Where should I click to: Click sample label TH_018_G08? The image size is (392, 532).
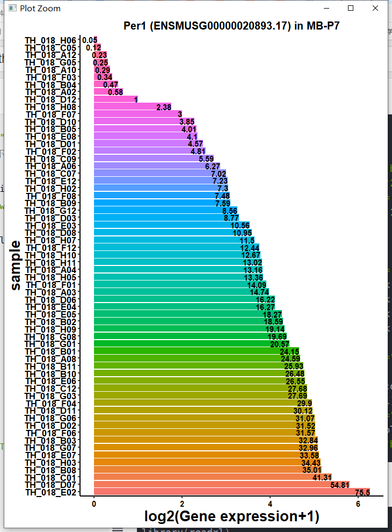(50, 337)
